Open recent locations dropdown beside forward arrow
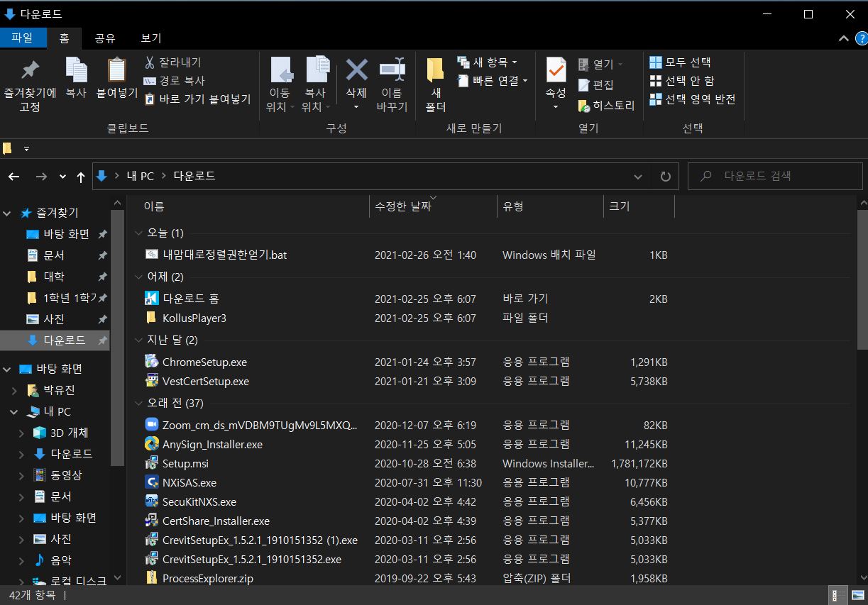Image resolution: width=868 pixels, height=605 pixels. point(62,177)
